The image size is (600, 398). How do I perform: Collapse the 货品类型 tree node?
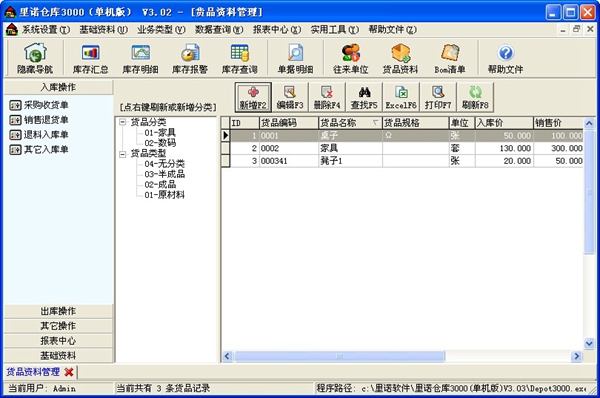pos(122,154)
